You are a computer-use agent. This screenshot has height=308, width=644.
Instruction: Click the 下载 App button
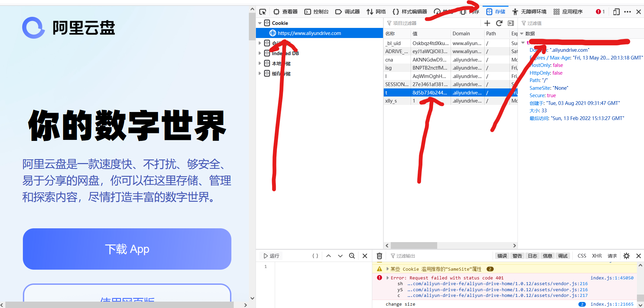127,249
